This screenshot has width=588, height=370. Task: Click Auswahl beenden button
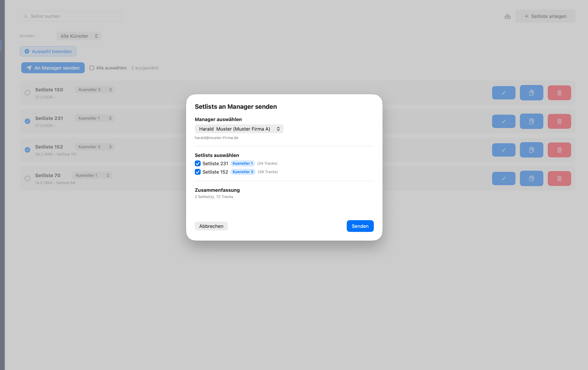pos(48,51)
